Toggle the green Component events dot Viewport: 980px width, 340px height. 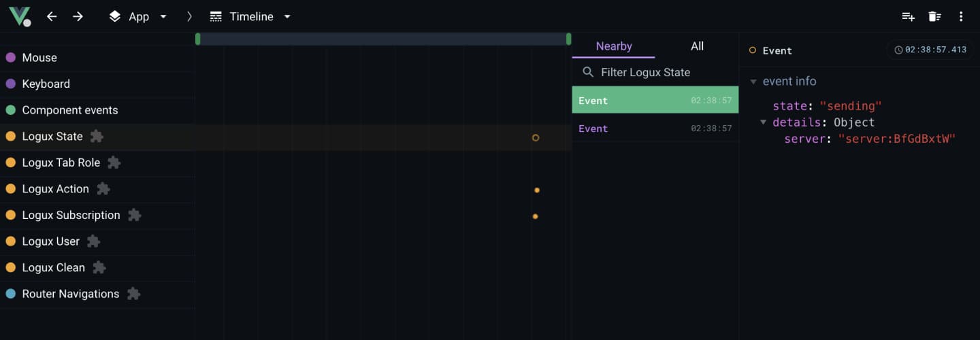point(10,110)
